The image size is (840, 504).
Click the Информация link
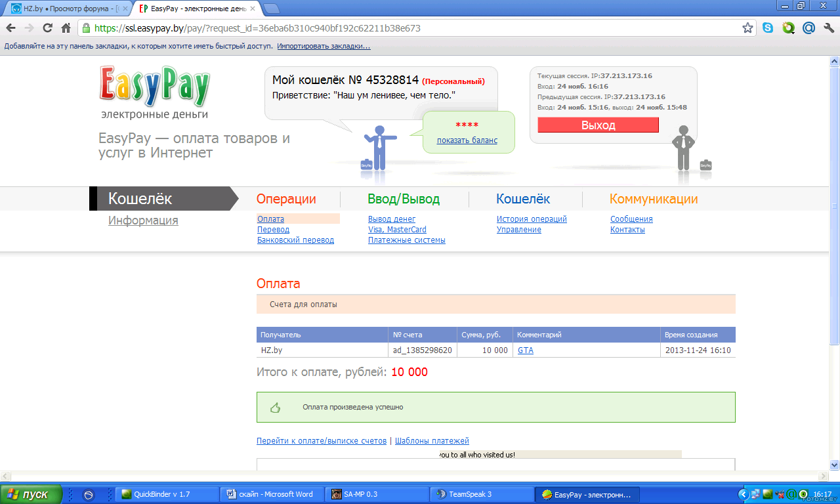click(x=143, y=220)
